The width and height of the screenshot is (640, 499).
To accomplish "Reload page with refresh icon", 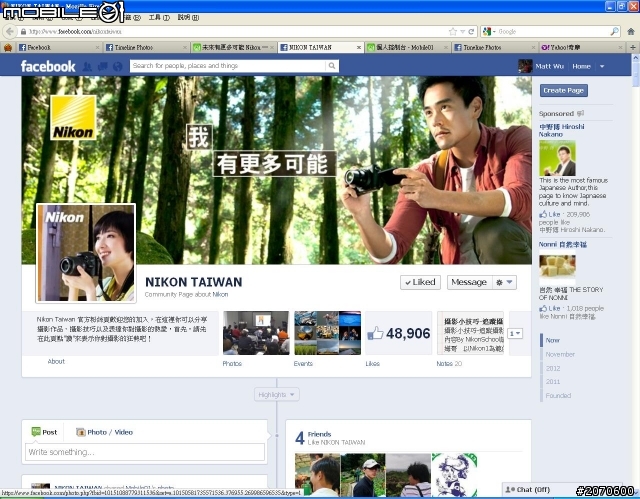I will point(471,31).
